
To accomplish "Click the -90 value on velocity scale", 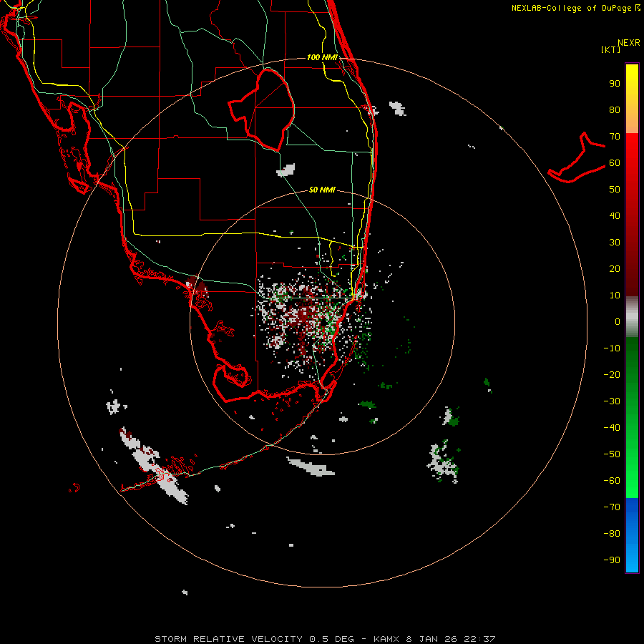I will (612, 560).
